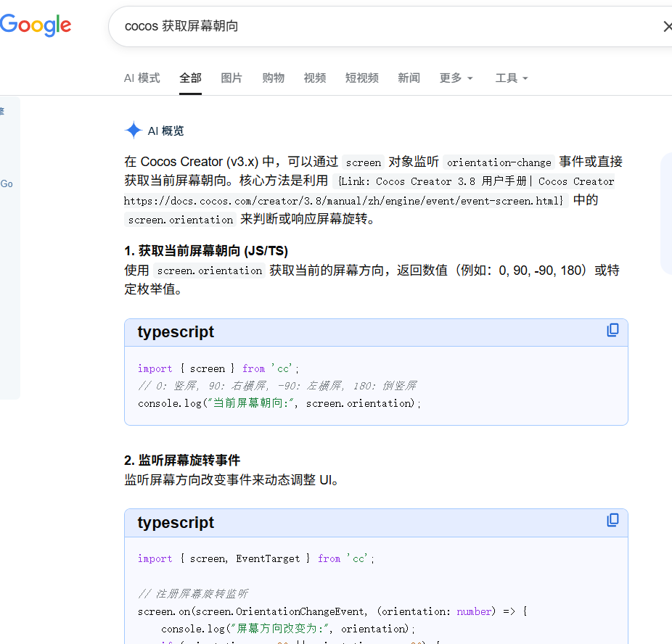Click the first code block's typescript label
The width and height of the screenshot is (672, 644).
(176, 332)
